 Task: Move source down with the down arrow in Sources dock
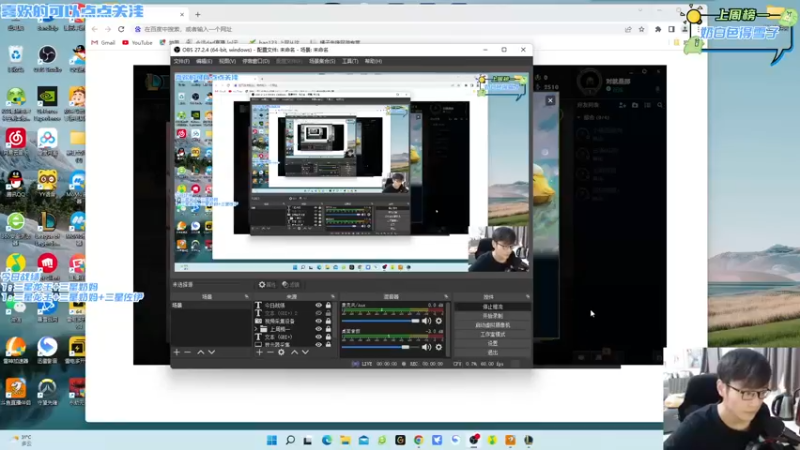point(305,352)
